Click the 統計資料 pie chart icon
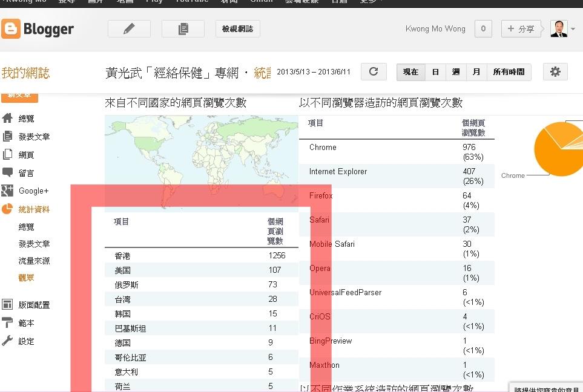 coord(7,209)
